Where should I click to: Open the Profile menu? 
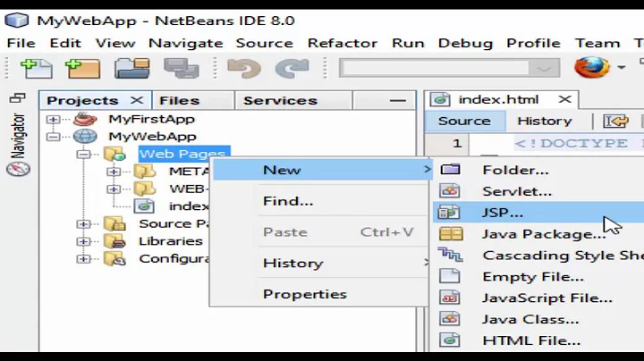[x=533, y=43]
